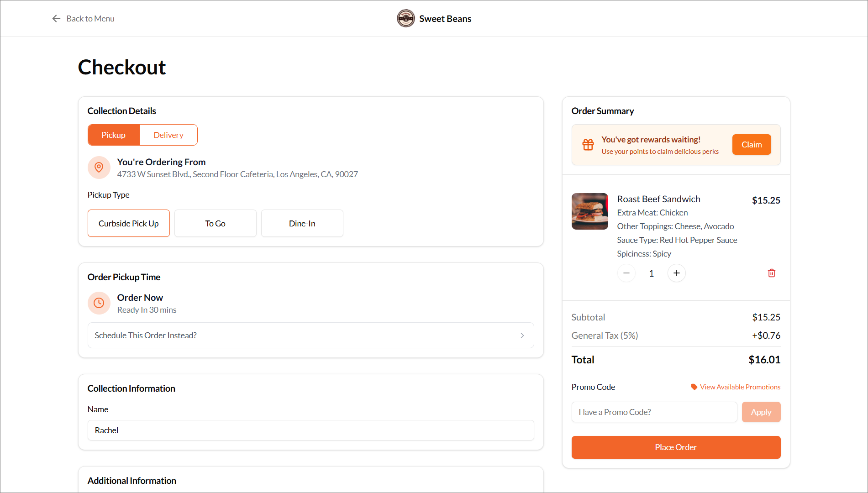The image size is (868, 493).
Task: Select Dine-In pickup type
Action: pyautogui.click(x=302, y=223)
